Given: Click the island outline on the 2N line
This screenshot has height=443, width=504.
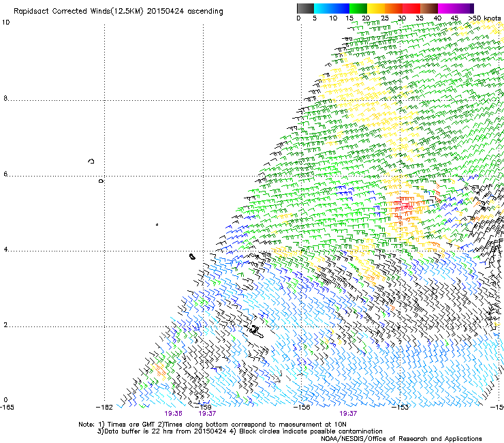Looking at the screenshot, I should (x=256, y=332).
